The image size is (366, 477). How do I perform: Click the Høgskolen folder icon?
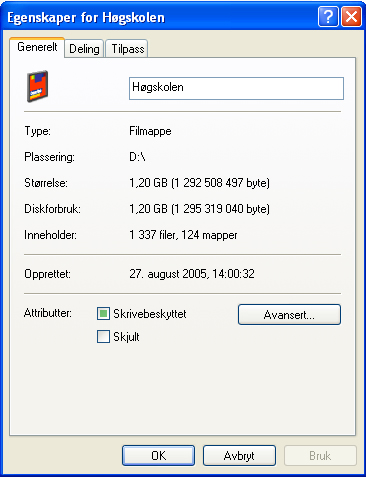tap(37, 86)
